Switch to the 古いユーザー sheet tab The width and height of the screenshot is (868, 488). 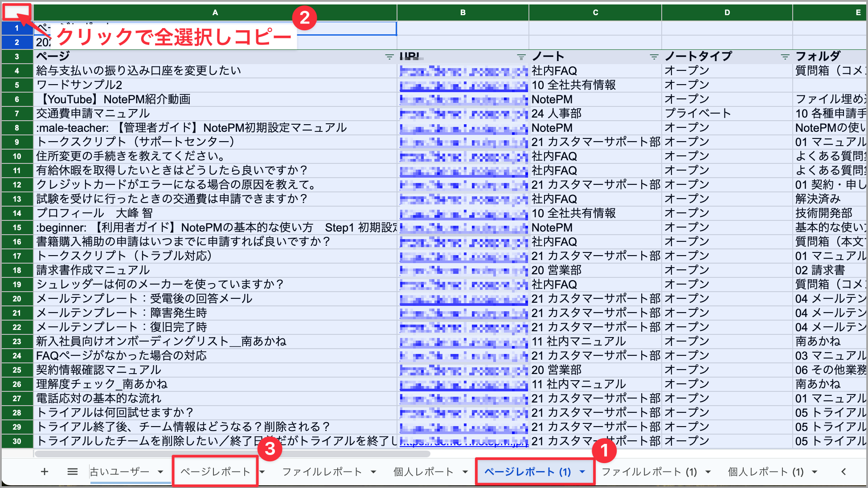[120, 472]
